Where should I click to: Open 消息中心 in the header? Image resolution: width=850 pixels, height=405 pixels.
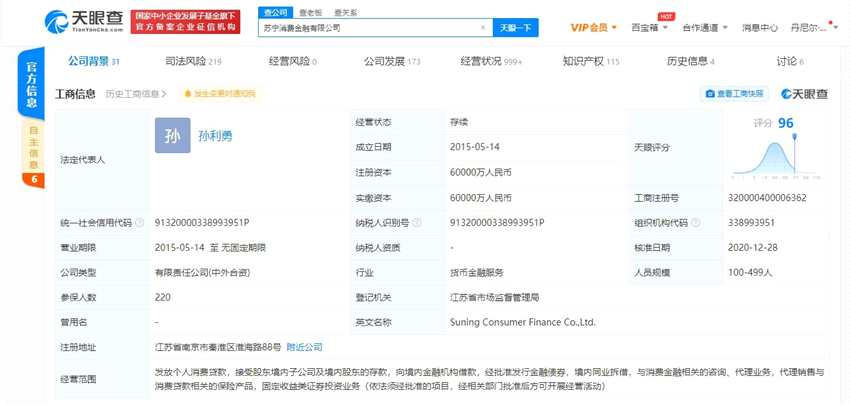tap(759, 28)
